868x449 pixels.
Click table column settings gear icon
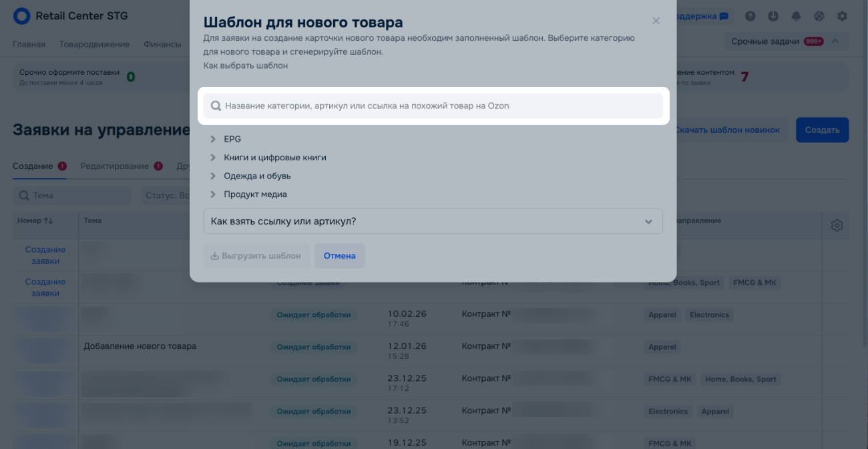(x=837, y=226)
